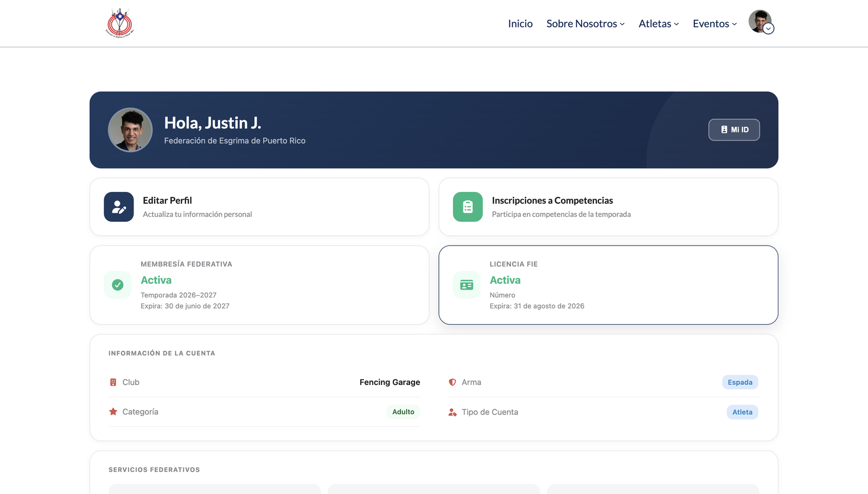Viewport: 868px width, 494px height.
Task: Click the Inscripciones clipboard icon
Action: point(468,207)
